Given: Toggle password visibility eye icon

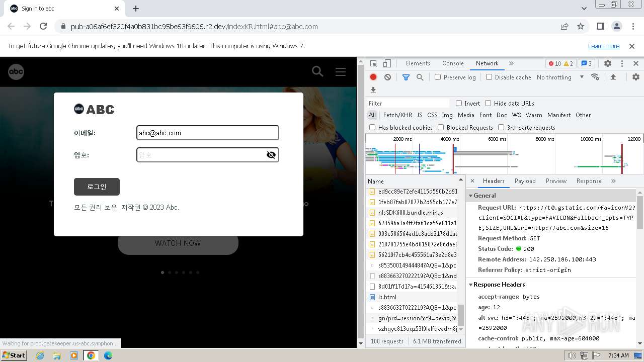Looking at the screenshot, I should pos(271,155).
